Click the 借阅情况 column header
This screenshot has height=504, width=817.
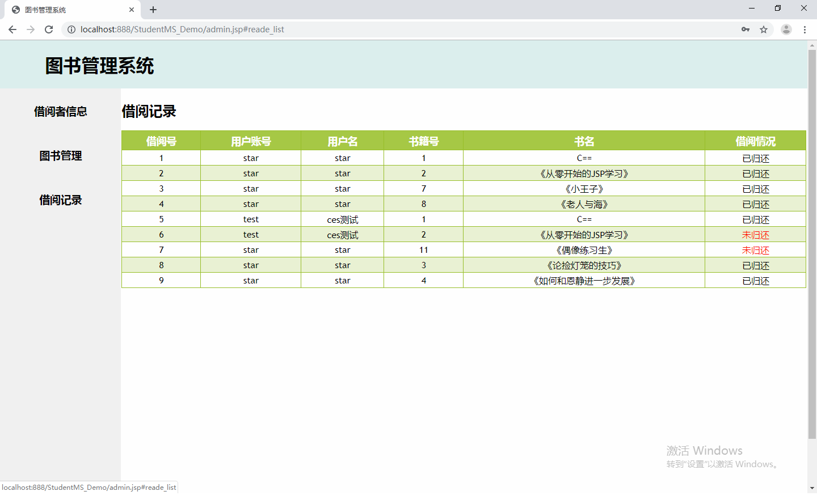755,141
